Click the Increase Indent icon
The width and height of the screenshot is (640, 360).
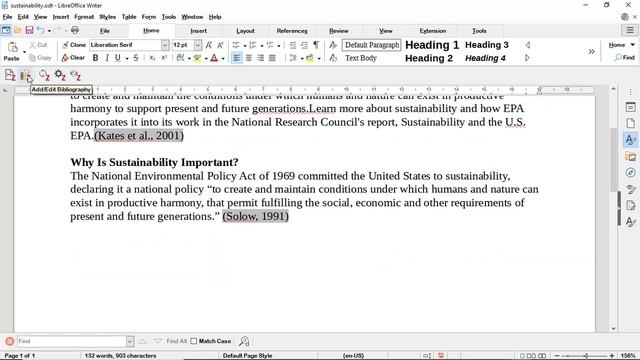[293, 45]
